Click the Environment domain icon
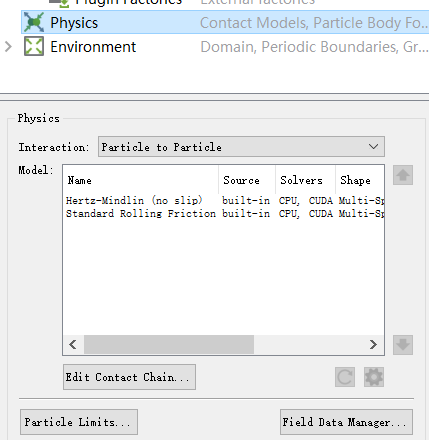The height and width of the screenshot is (440, 429). point(34,46)
